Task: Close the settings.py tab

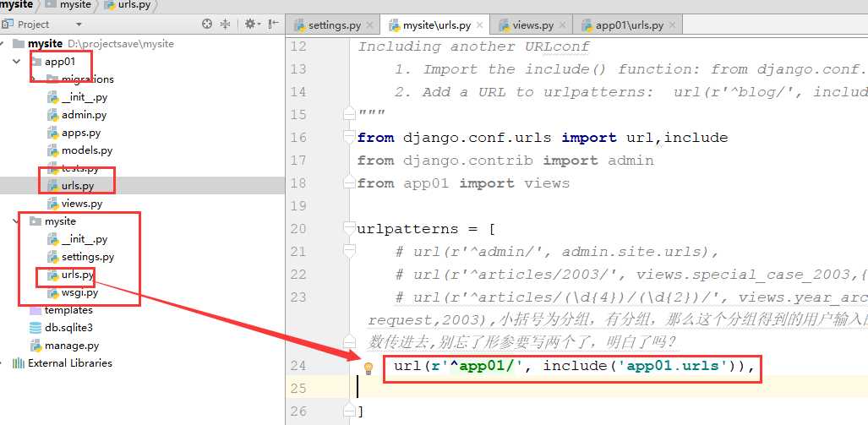Action: (x=369, y=25)
